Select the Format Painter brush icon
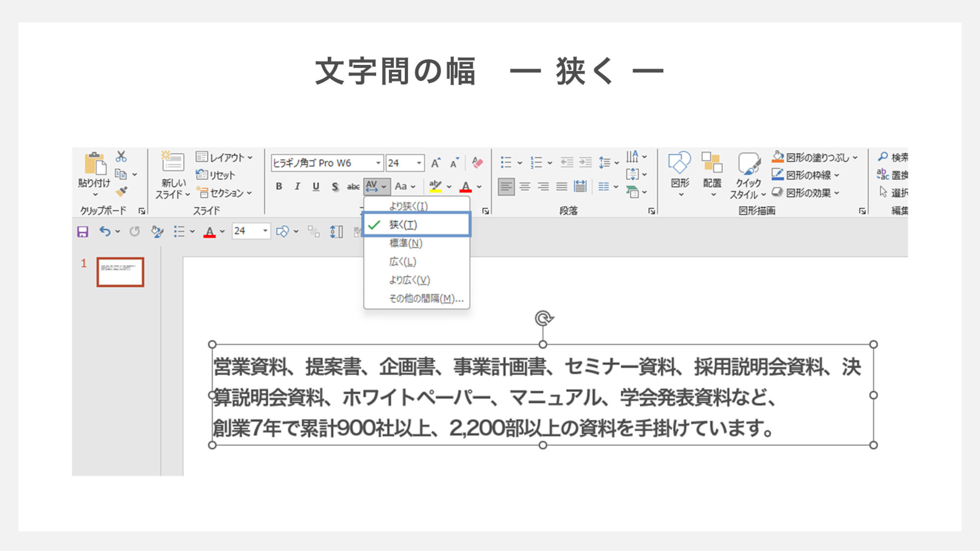980x551 pixels. tap(121, 192)
